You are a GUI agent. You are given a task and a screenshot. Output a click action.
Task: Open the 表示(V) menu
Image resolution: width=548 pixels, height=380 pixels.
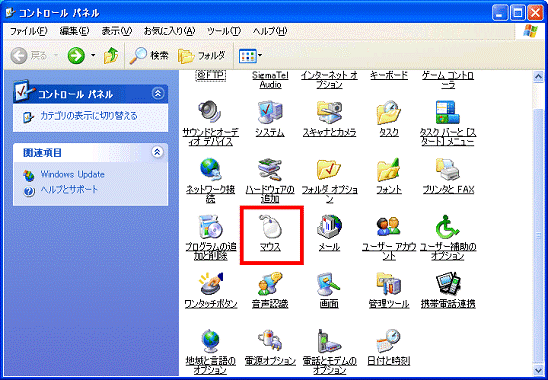tap(116, 31)
